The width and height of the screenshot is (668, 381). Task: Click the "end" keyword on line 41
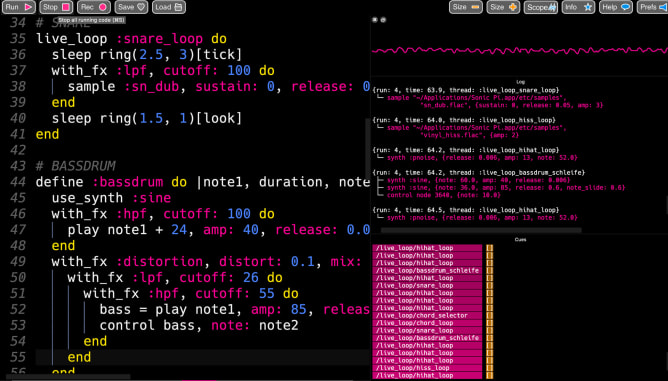(47, 134)
